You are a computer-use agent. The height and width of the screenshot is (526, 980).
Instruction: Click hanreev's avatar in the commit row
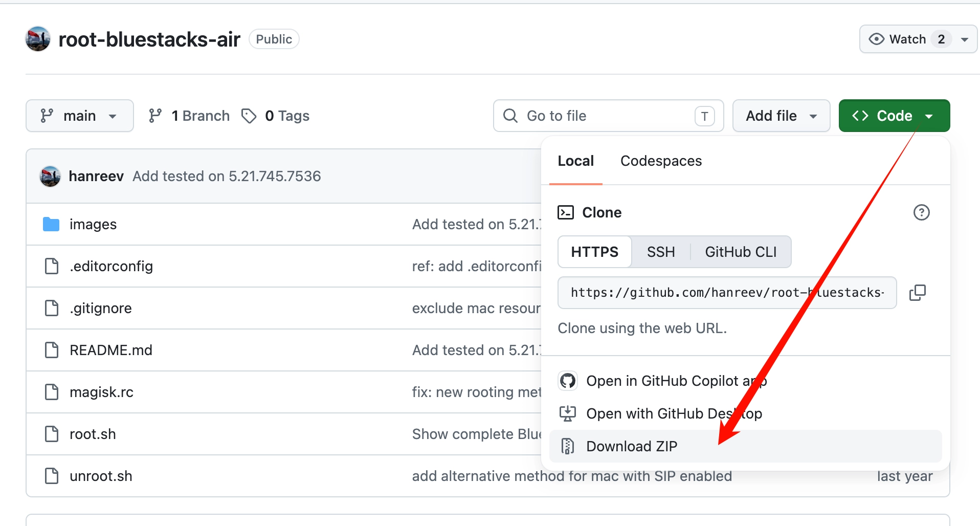50,176
